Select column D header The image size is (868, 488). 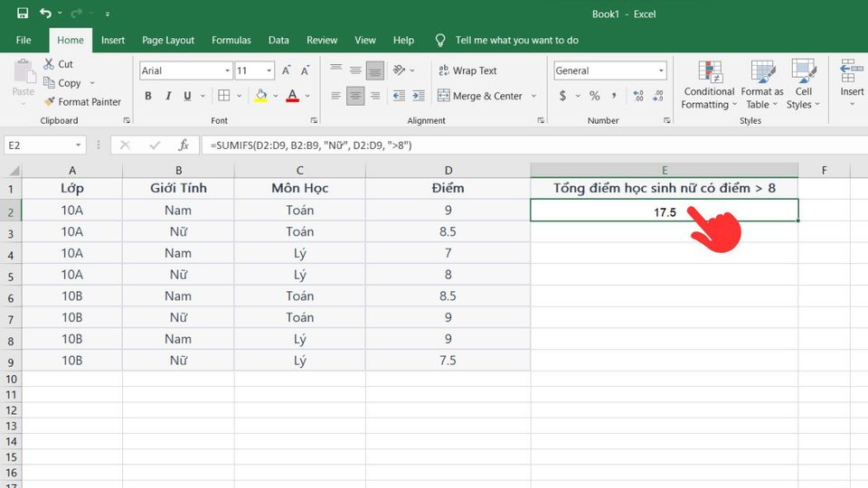pyautogui.click(x=448, y=171)
